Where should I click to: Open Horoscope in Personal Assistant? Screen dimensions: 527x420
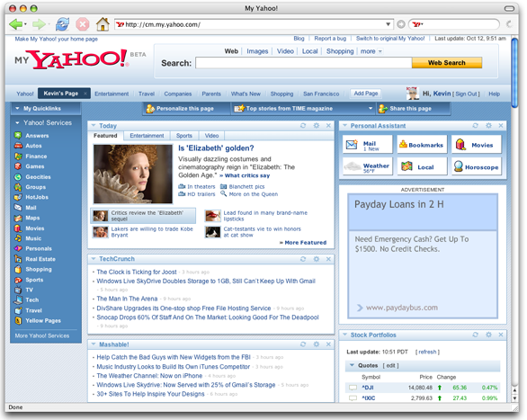(477, 166)
